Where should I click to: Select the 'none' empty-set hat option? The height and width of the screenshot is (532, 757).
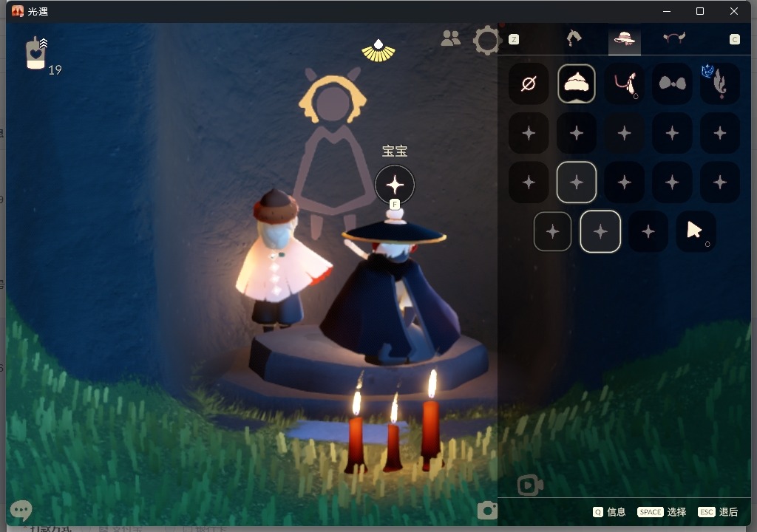pos(529,84)
